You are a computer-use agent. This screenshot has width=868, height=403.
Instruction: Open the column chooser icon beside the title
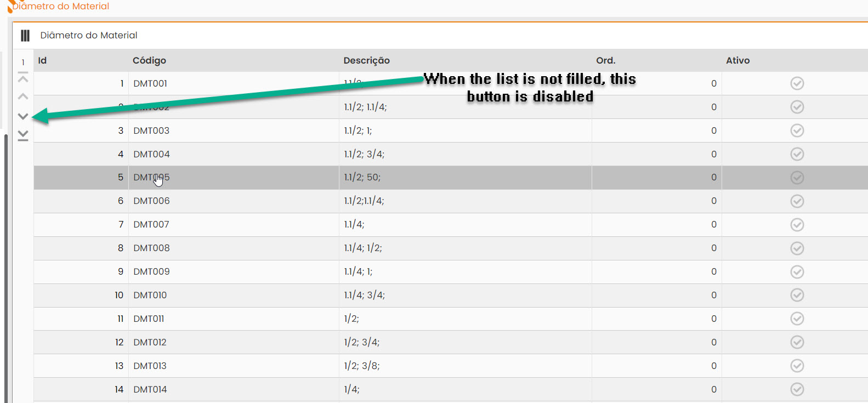(x=25, y=36)
